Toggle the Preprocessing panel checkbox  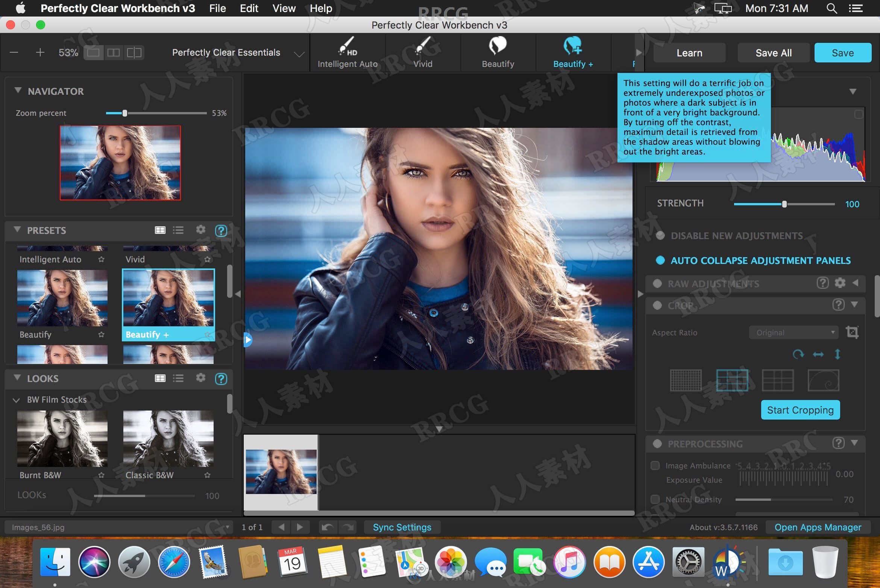657,444
